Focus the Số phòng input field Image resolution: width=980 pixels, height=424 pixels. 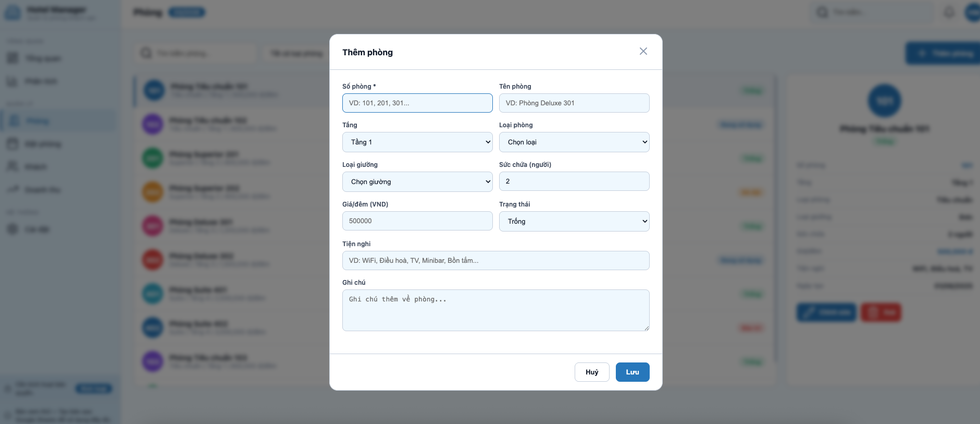(417, 103)
